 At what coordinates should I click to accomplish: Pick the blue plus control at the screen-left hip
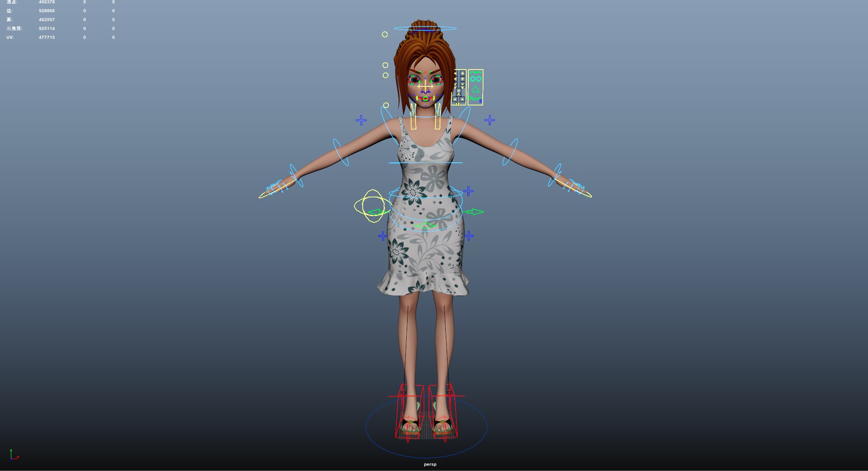pos(383,236)
